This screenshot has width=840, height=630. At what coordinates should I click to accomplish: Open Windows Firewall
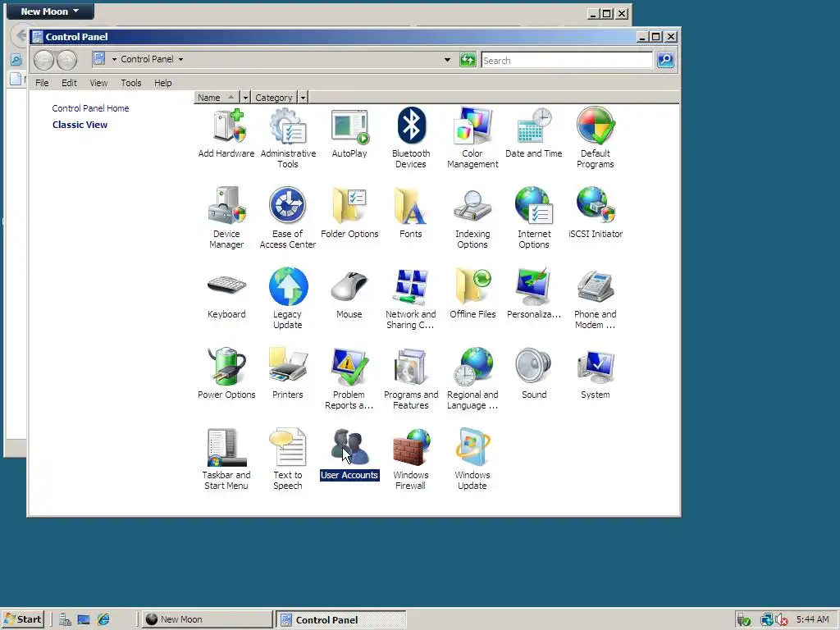coord(411,459)
